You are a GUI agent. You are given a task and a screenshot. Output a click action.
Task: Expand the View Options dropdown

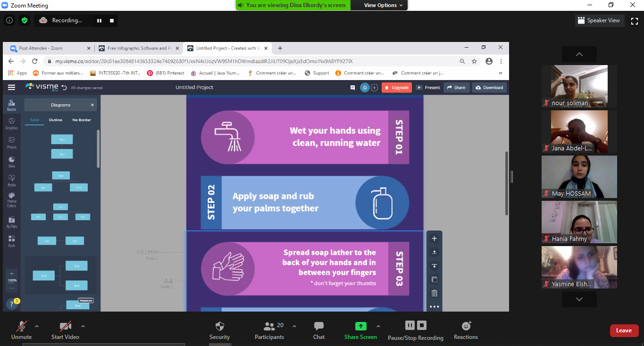383,5
